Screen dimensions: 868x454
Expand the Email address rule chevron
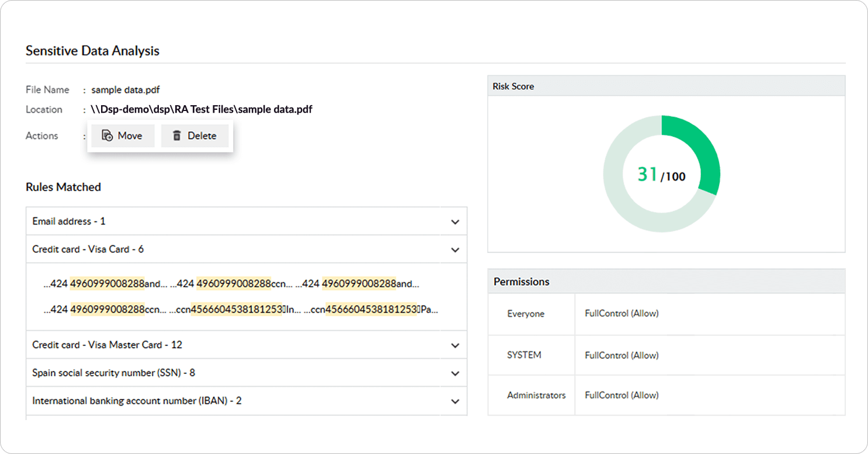(x=455, y=222)
